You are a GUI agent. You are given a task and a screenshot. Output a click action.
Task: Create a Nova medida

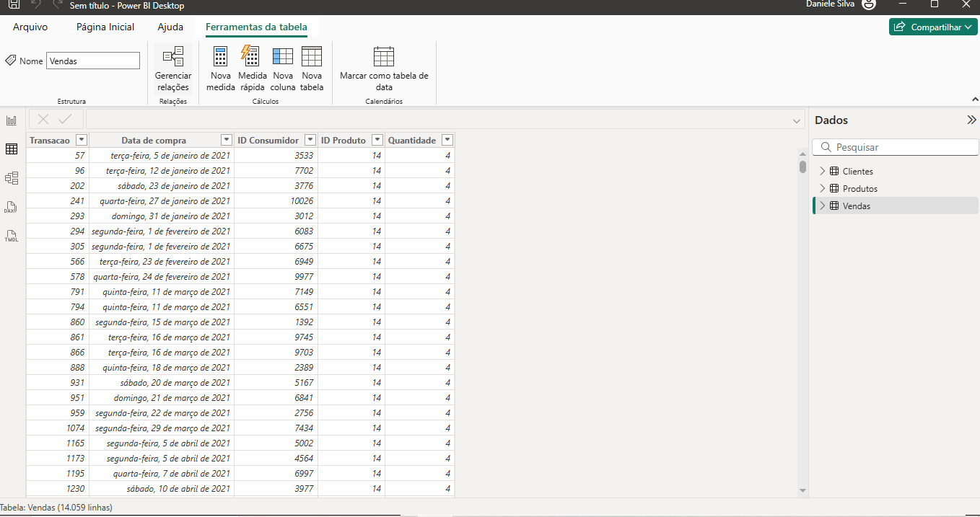[x=221, y=69]
